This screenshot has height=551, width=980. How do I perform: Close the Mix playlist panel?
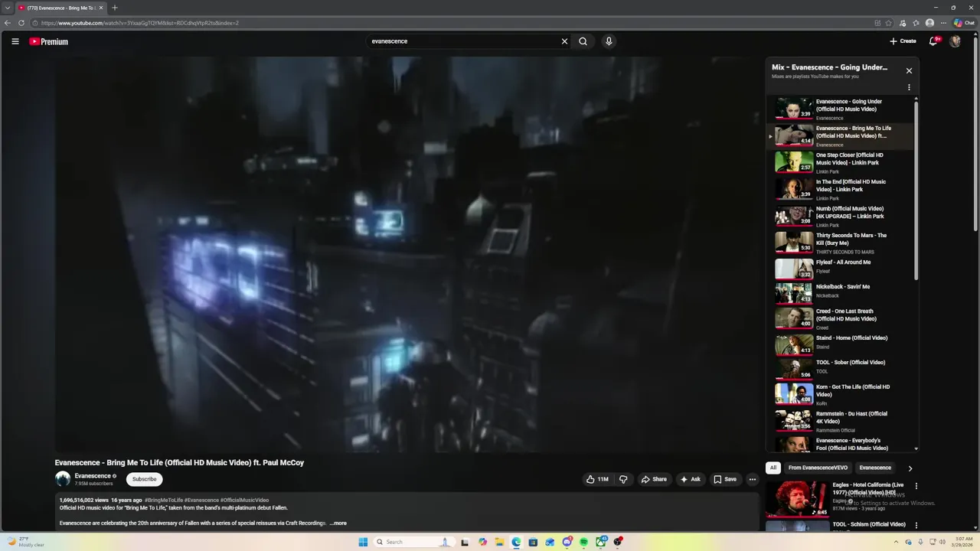(x=909, y=70)
